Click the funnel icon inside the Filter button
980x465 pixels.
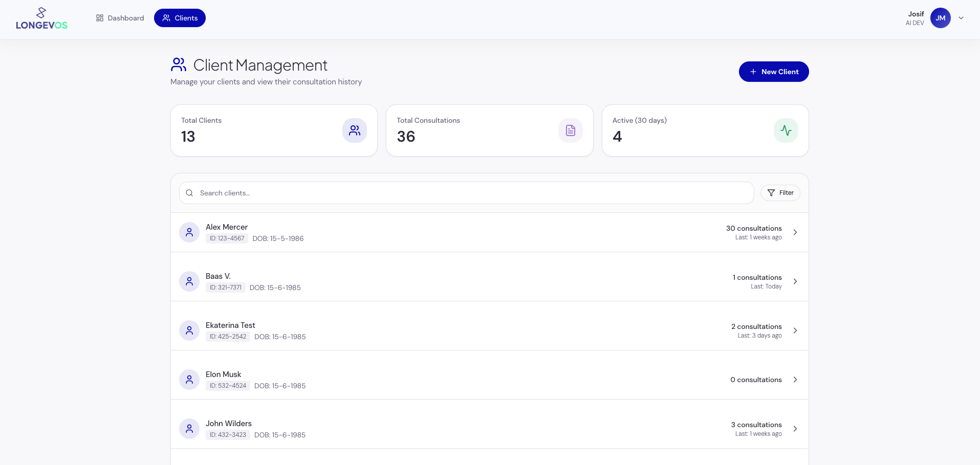(771, 193)
